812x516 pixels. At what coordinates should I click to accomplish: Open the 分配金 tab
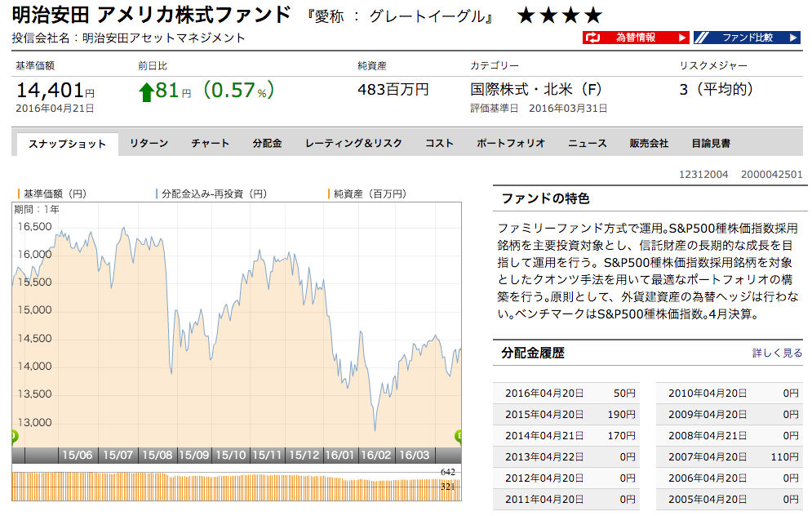click(x=267, y=144)
